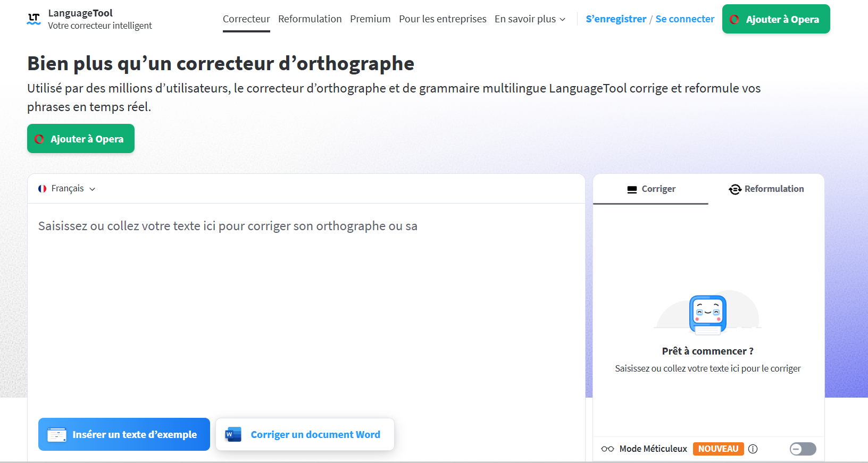Viewport: 868px width, 463px height.
Task: Click the Reformulation arrows icon
Action: pyautogui.click(x=735, y=189)
